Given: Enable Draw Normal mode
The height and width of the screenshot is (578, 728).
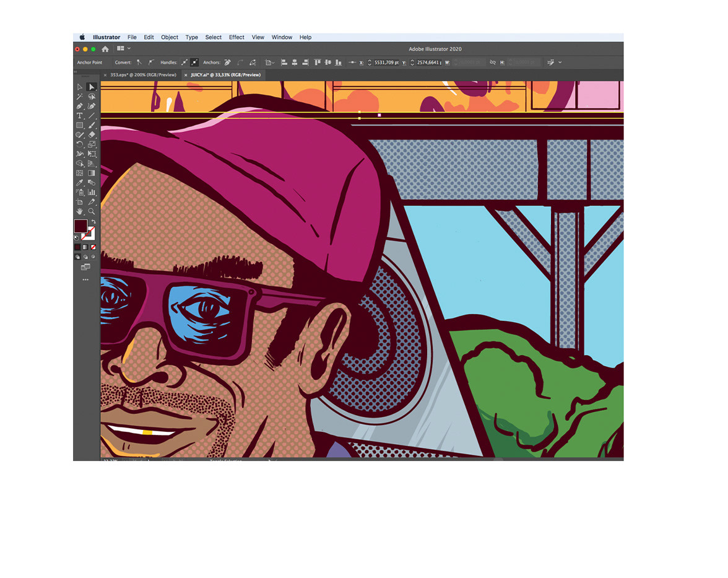Looking at the screenshot, I should pyautogui.click(x=77, y=256).
